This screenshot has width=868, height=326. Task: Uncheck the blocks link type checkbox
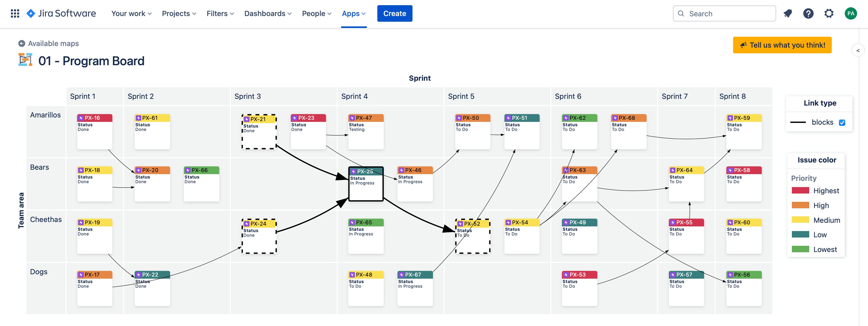[x=842, y=122]
